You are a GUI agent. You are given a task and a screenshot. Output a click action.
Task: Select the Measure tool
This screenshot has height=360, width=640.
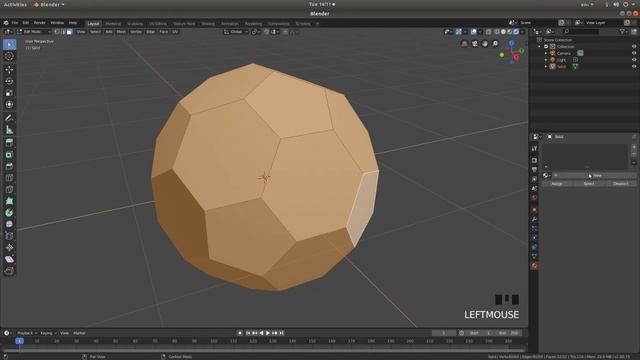[x=9, y=130]
